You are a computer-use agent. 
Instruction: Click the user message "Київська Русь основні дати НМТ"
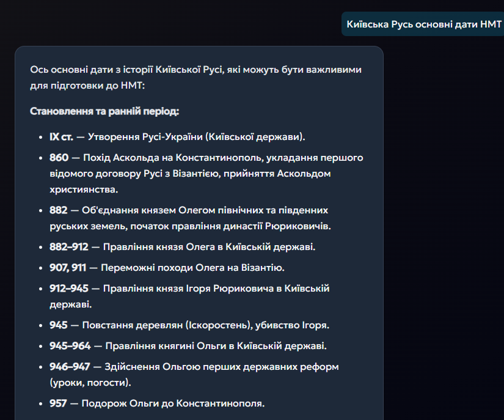[x=423, y=24]
